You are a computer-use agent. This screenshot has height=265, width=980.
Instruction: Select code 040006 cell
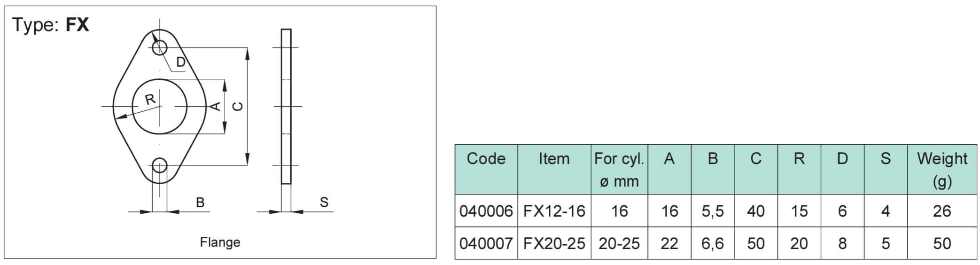486,211
